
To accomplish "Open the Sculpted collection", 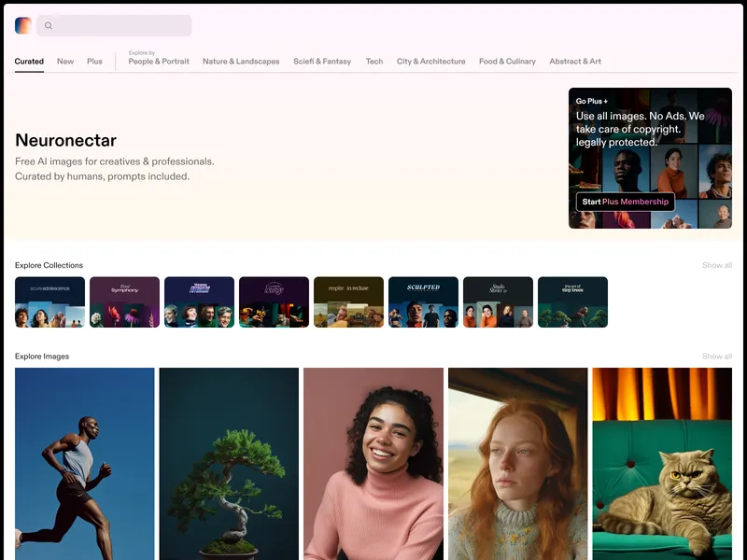I will coord(424,301).
